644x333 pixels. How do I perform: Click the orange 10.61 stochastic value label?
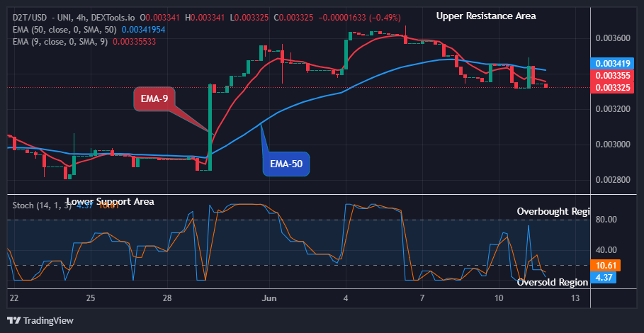point(605,265)
